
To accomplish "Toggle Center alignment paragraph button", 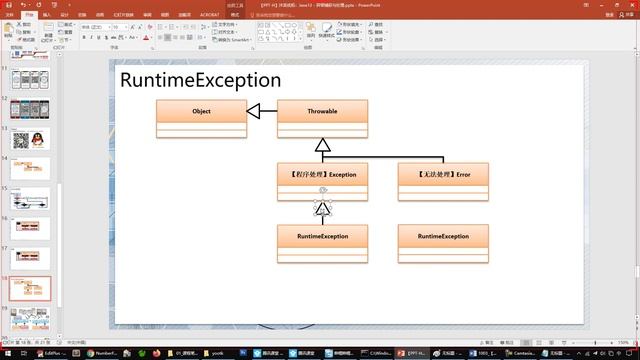I will click(x=168, y=38).
